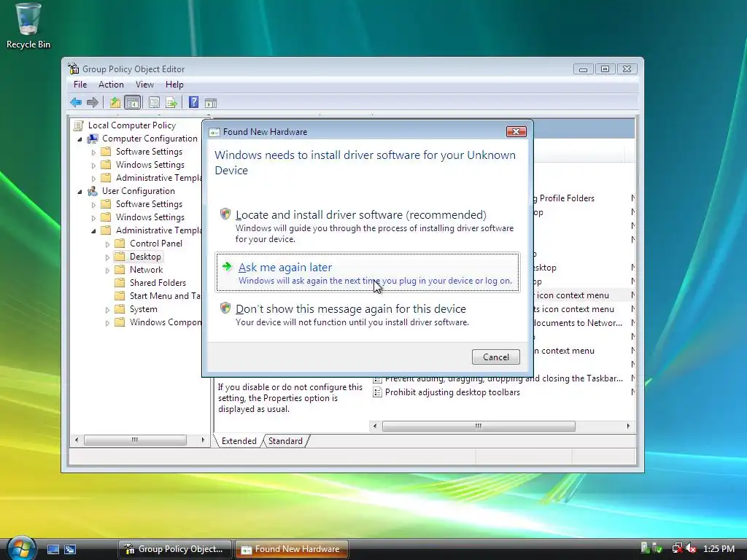
Task: Click the Found New Hardware taskbar button
Action: [x=292, y=549]
